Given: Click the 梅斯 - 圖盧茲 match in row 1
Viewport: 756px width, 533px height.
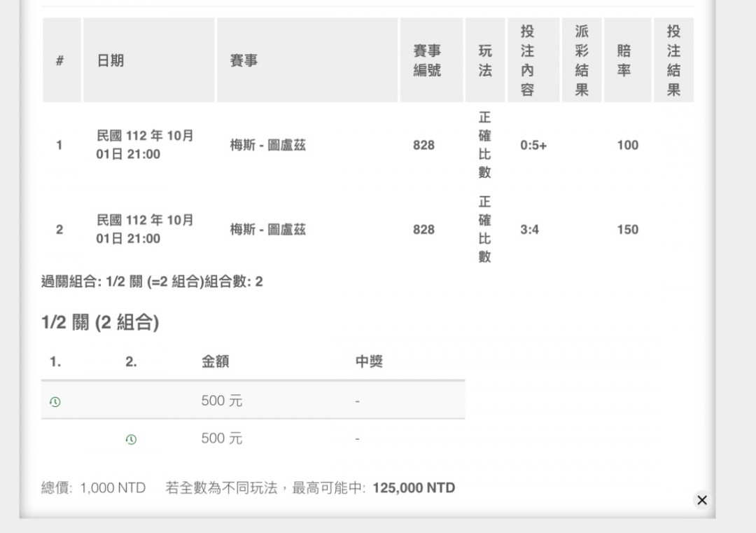Looking at the screenshot, I should (267, 145).
